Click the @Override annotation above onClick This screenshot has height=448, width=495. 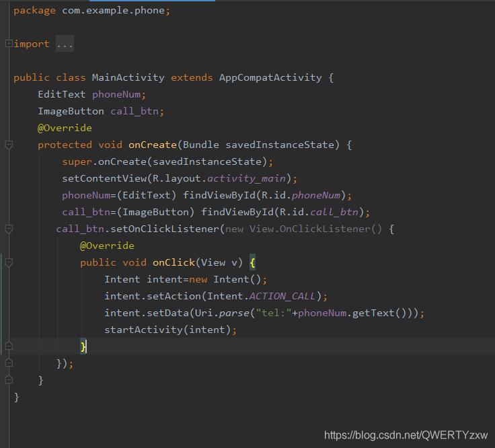click(x=107, y=246)
